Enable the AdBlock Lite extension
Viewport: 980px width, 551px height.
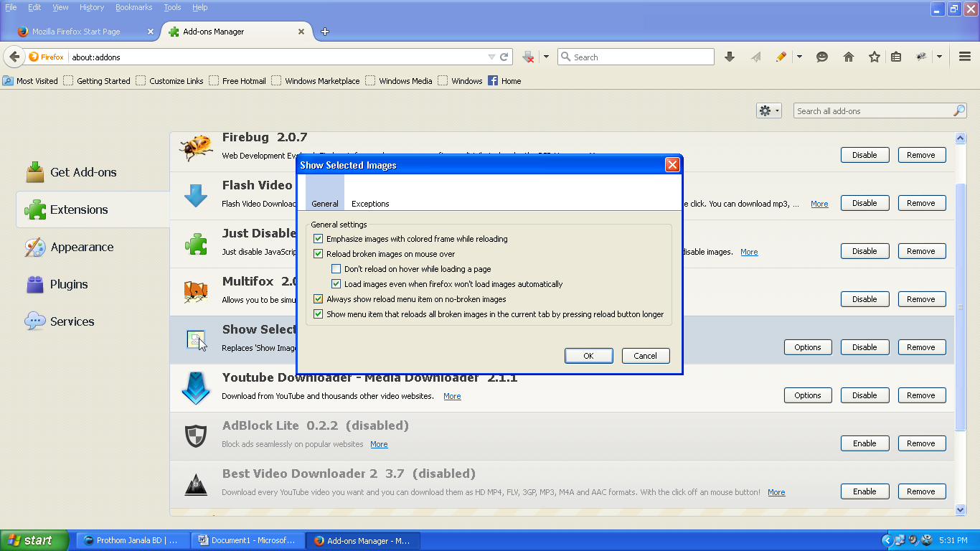click(x=864, y=443)
